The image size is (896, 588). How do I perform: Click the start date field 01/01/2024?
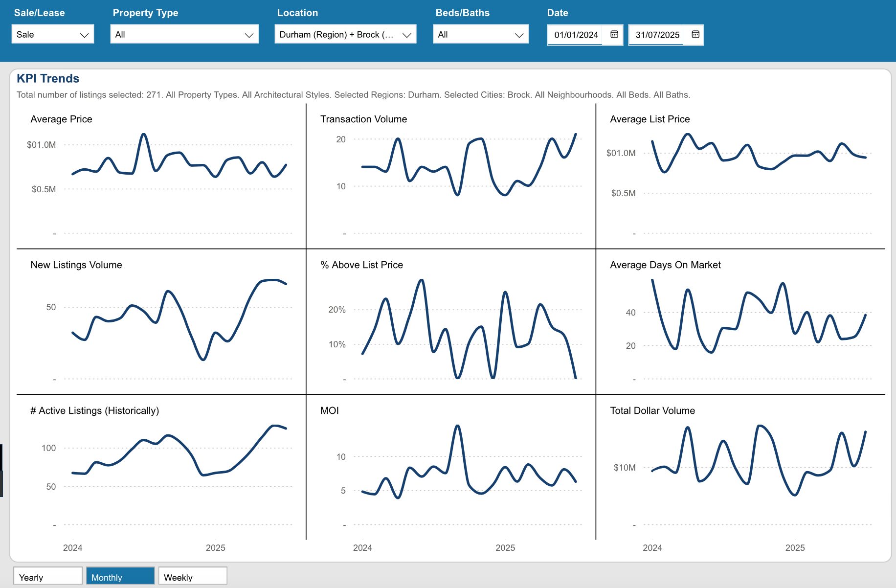[x=576, y=35]
